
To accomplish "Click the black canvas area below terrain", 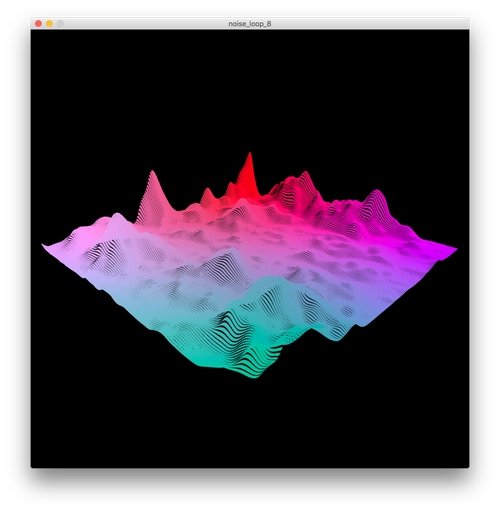I will click(250, 423).
